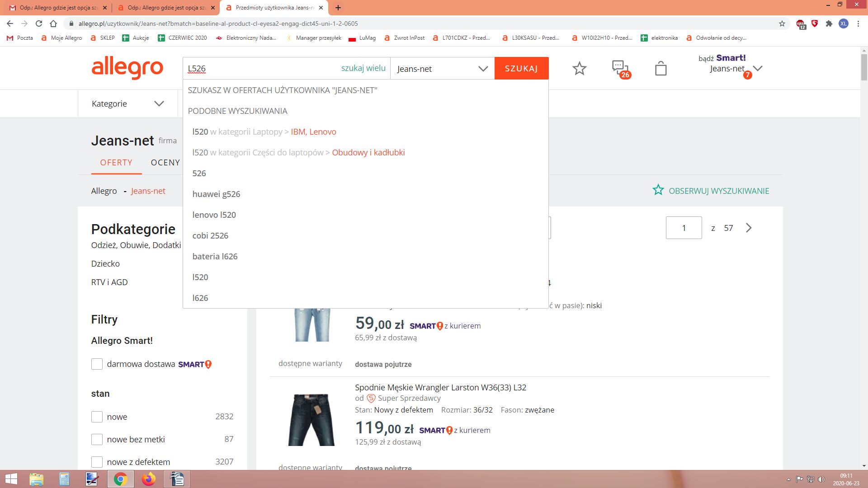Viewport: 868px width, 488px height.
Task: Click the page number input field
Action: tap(684, 228)
